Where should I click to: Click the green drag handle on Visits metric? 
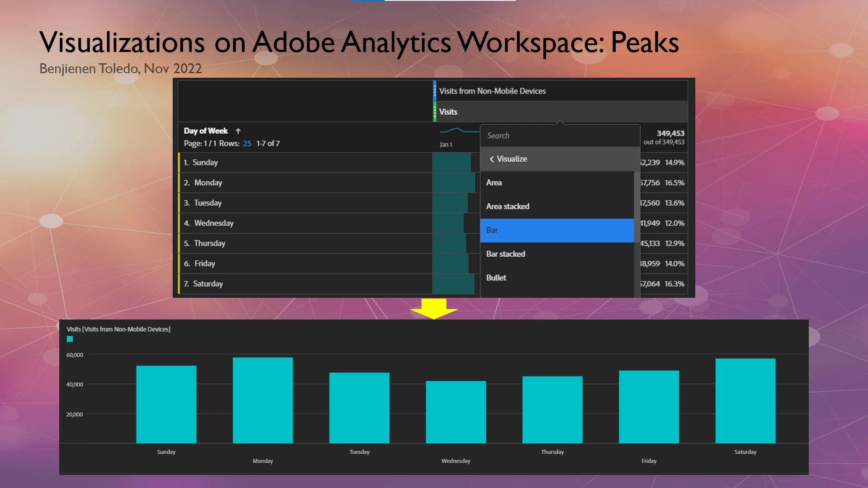tap(435, 112)
